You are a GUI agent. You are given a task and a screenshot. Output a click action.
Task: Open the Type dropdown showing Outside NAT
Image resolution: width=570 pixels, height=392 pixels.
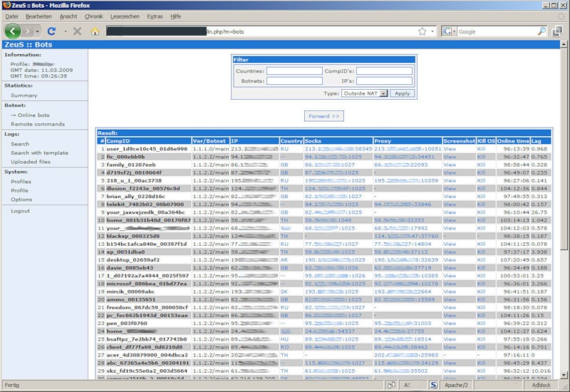(365, 93)
